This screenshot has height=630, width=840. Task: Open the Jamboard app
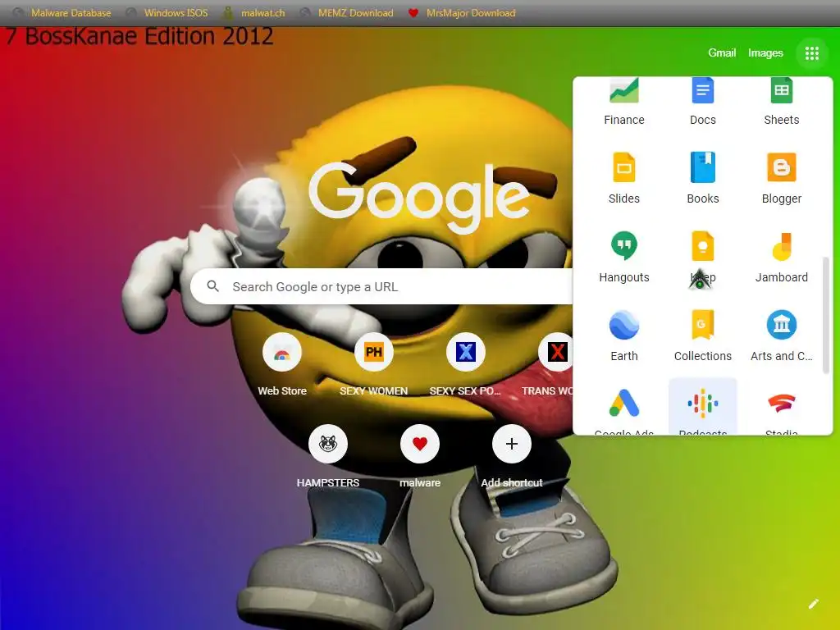tap(781, 256)
